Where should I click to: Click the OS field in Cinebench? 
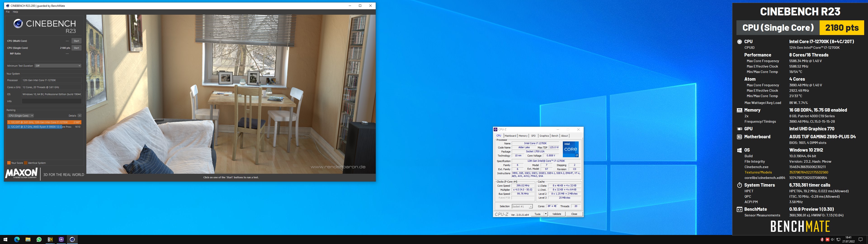coord(52,94)
